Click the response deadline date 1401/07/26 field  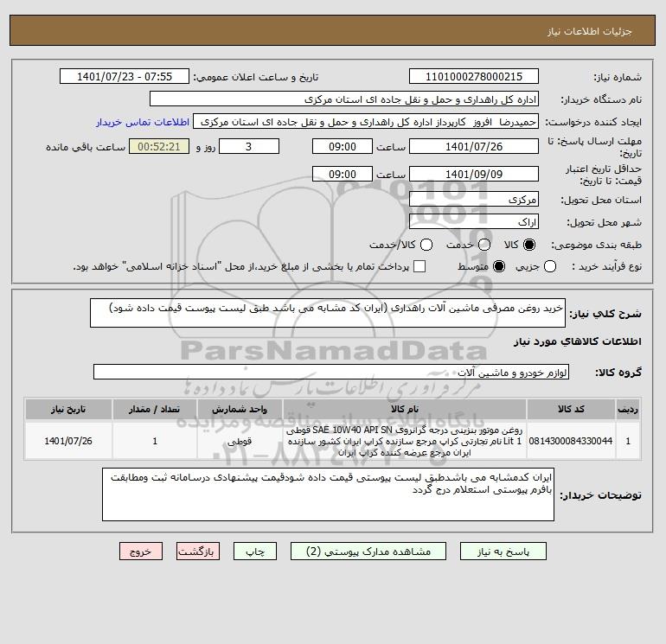[x=474, y=146]
